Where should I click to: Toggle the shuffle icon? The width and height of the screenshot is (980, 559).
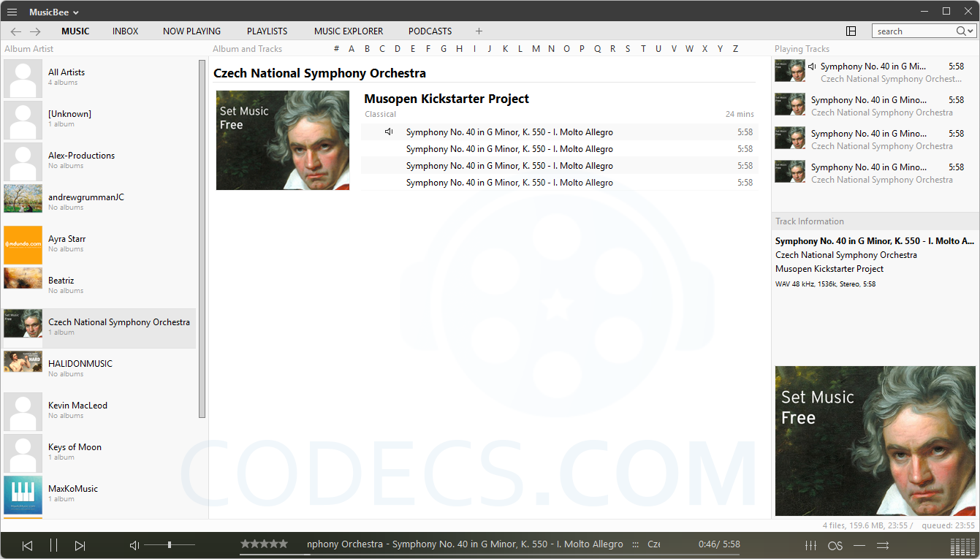tap(883, 545)
